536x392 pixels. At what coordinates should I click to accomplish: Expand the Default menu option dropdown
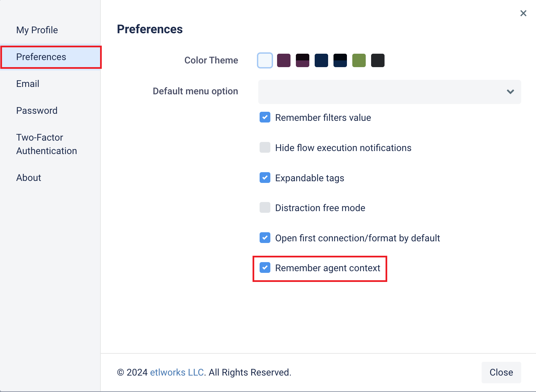(x=390, y=92)
